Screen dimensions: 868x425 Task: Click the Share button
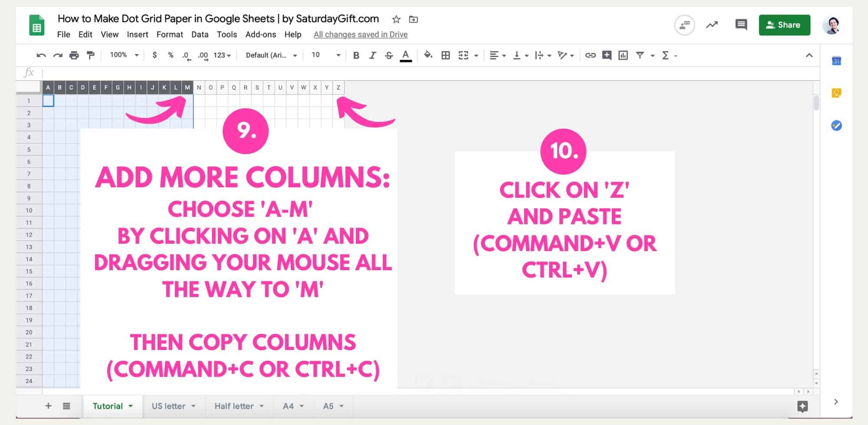(x=784, y=25)
